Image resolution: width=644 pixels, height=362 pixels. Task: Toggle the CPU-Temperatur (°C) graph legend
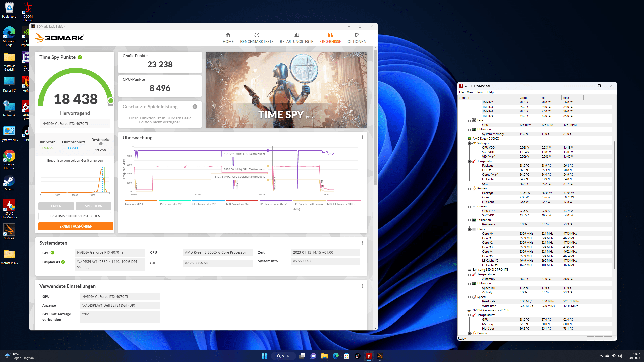(x=175, y=203)
